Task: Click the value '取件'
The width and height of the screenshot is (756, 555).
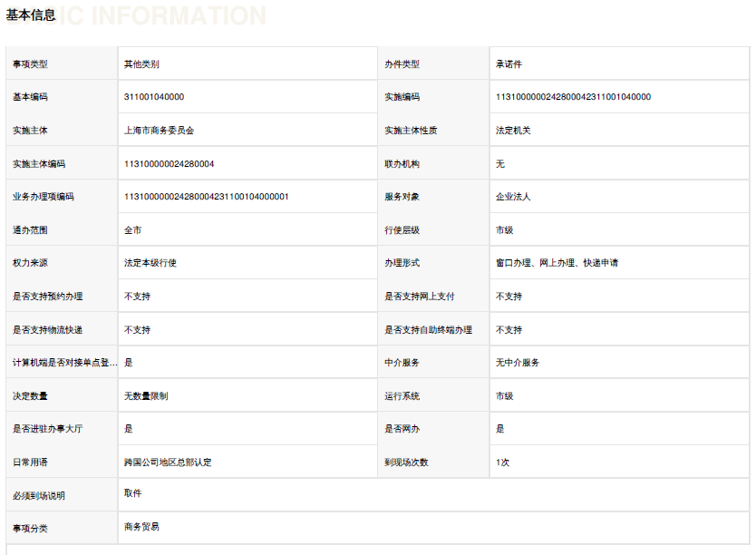Action: click(x=132, y=492)
